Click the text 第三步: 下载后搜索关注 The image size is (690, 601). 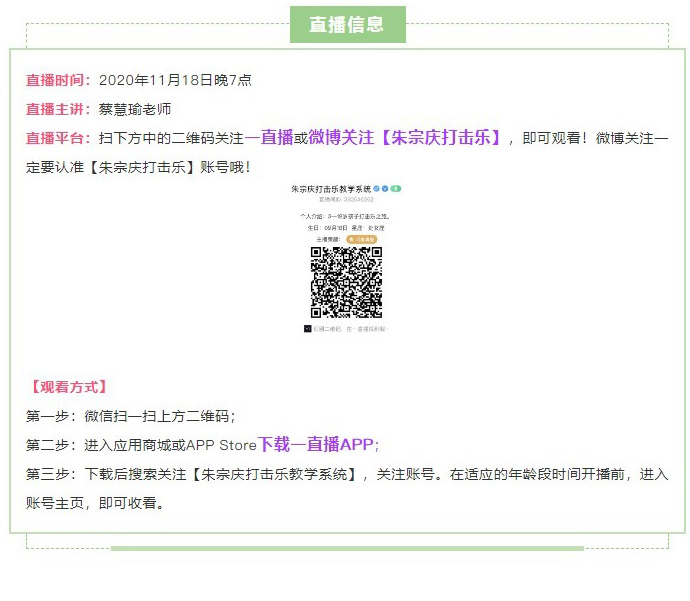point(106,474)
